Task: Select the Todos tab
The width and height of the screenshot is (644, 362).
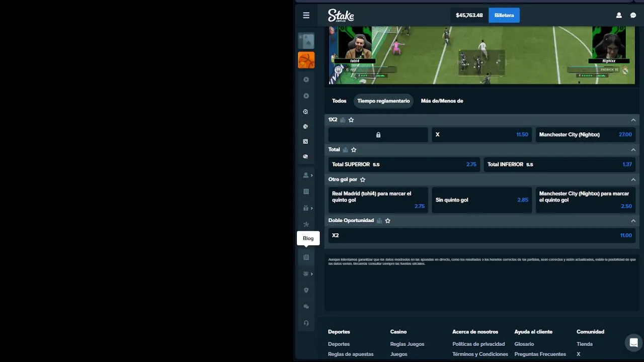Action: [x=339, y=101]
